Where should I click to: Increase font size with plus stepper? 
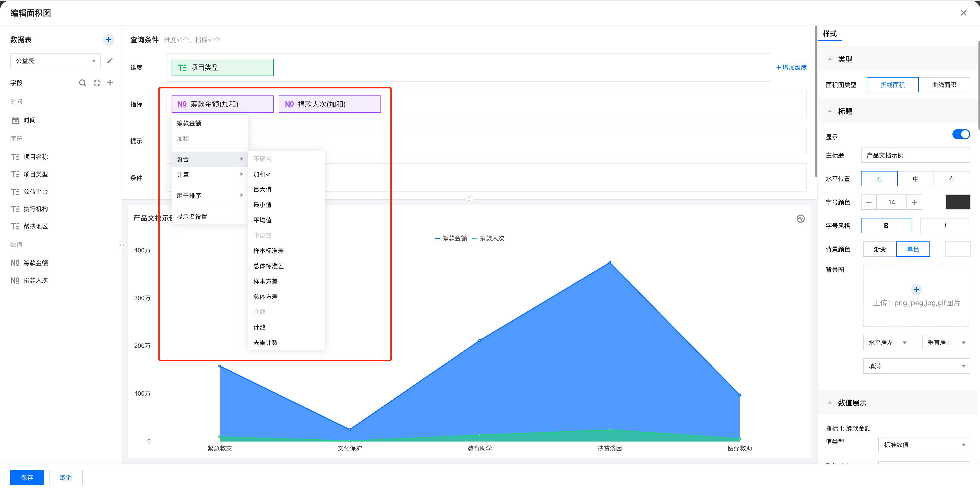click(914, 202)
